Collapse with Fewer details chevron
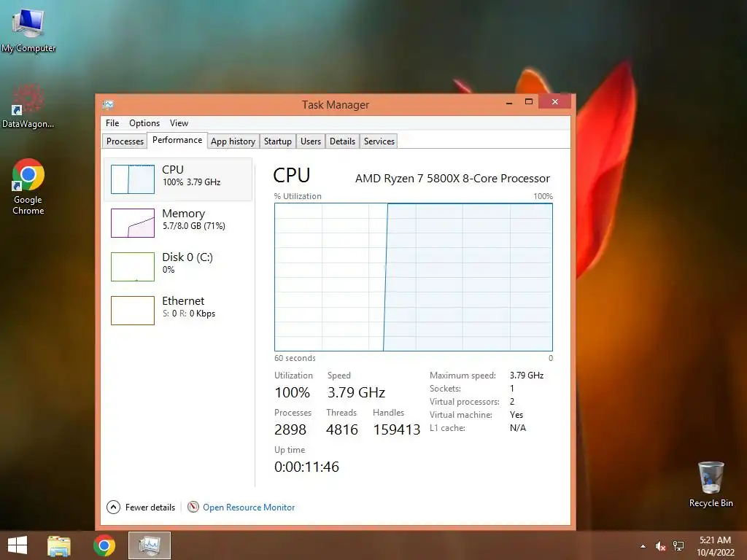The height and width of the screenshot is (560, 747). point(113,507)
